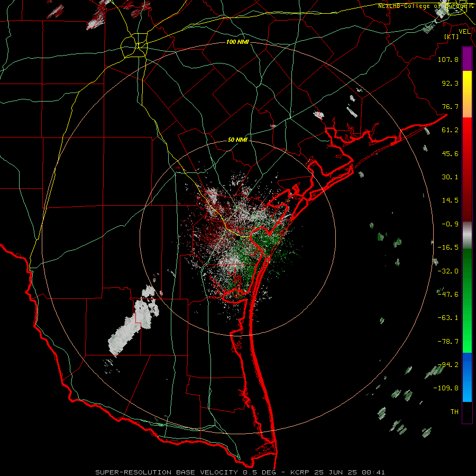
Task: Select the -78.7 velocity scale value
Action: point(448,342)
